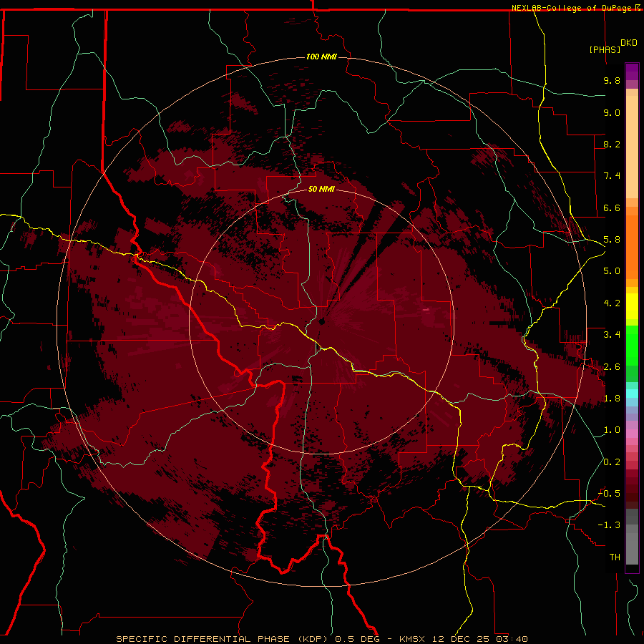Click the DKD label above the legend
Image resolution: width=644 pixels, height=644 pixels.
click(629, 43)
